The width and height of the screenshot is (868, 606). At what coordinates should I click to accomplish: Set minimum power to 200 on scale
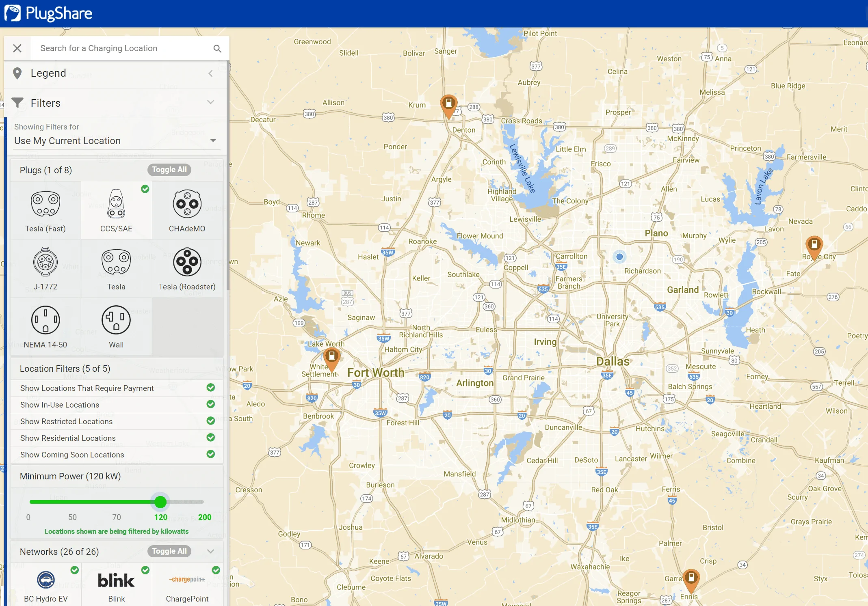coord(205,517)
